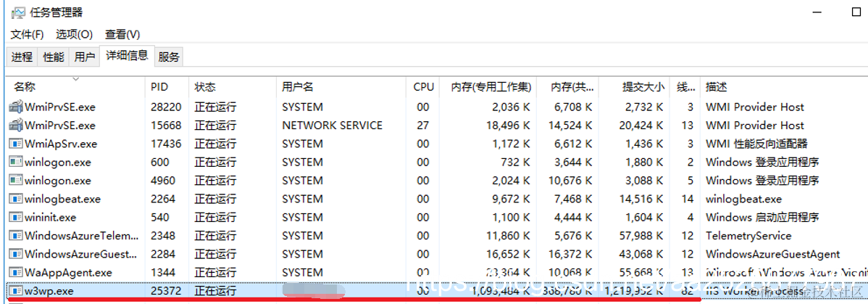This screenshot has height=304, width=868.
Task: Click the WaAppAgent.exe process icon
Action: tap(16, 272)
